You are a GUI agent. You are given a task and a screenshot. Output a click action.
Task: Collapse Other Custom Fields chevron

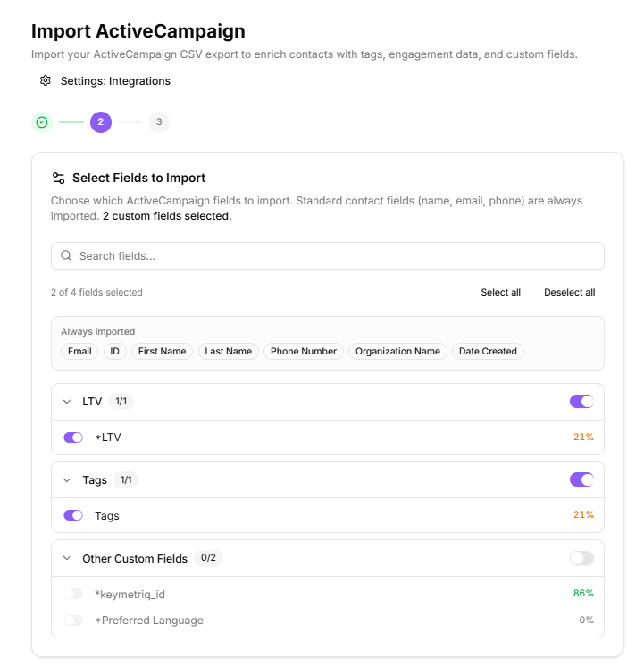[67, 558]
